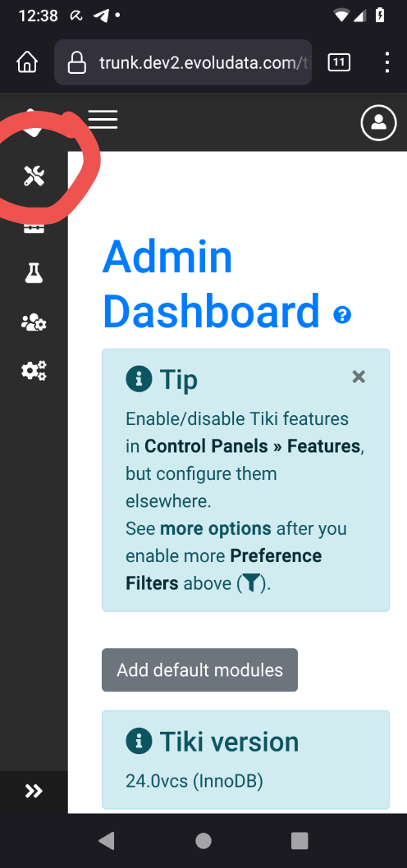Screen dimensions: 407x868
Task: Tap the browser URL address bar
Action: point(183,62)
